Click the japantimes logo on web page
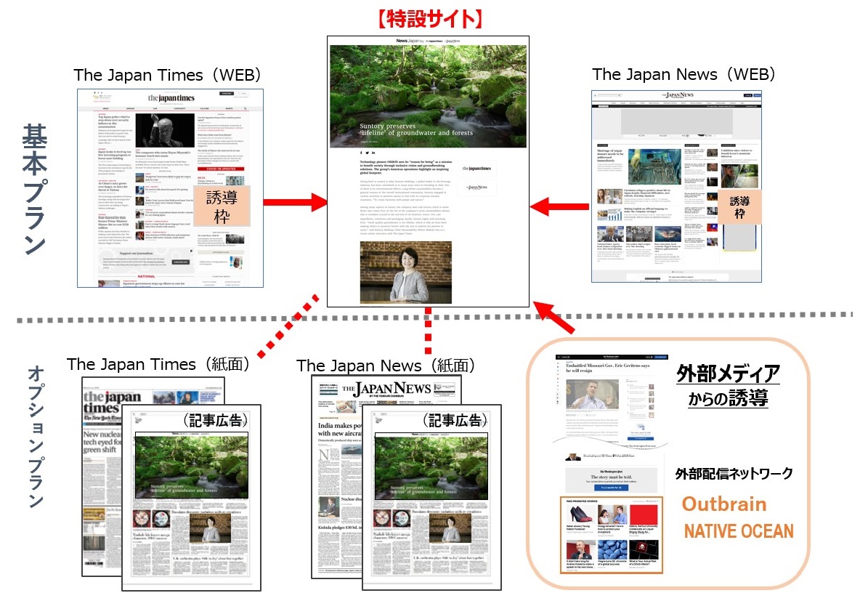This screenshot has width=868, height=593. [x=171, y=98]
